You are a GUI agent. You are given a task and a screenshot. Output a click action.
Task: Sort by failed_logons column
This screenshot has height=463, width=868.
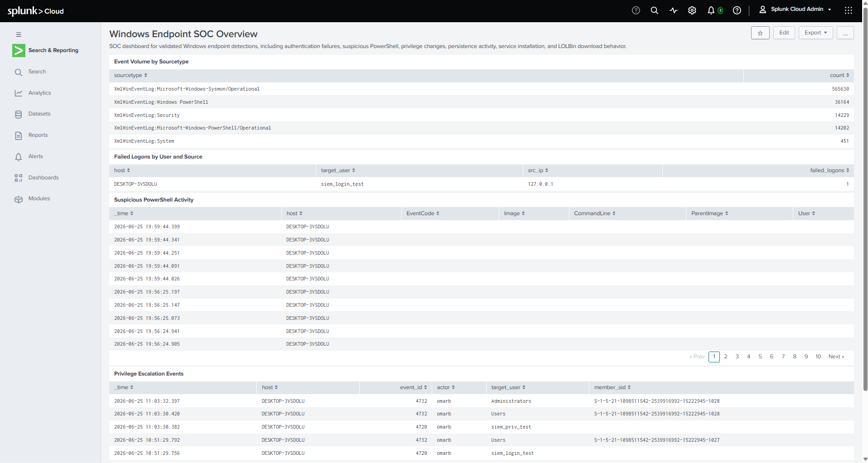[829, 171]
